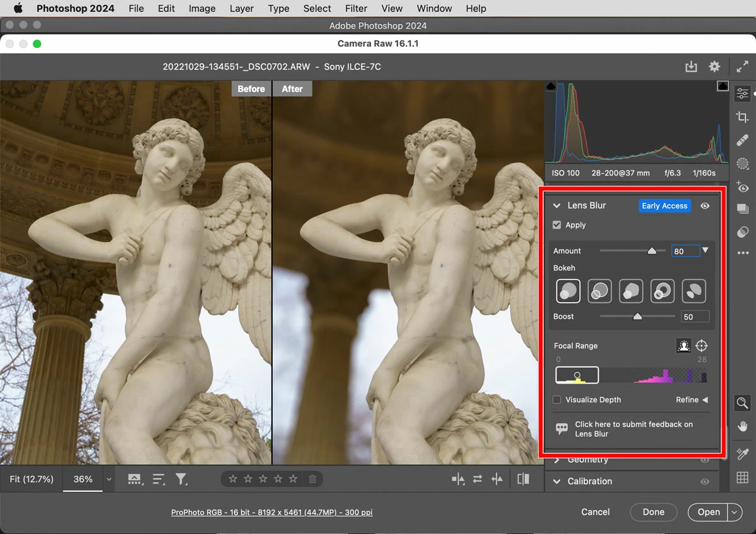Select the Red Eye removal tool
The width and height of the screenshot is (756, 534).
point(742,186)
